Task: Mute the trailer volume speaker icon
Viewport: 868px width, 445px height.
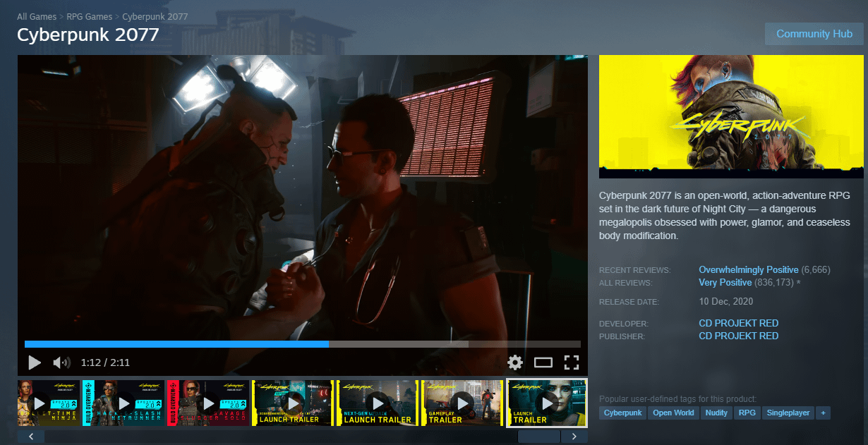Action: pos(61,362)
